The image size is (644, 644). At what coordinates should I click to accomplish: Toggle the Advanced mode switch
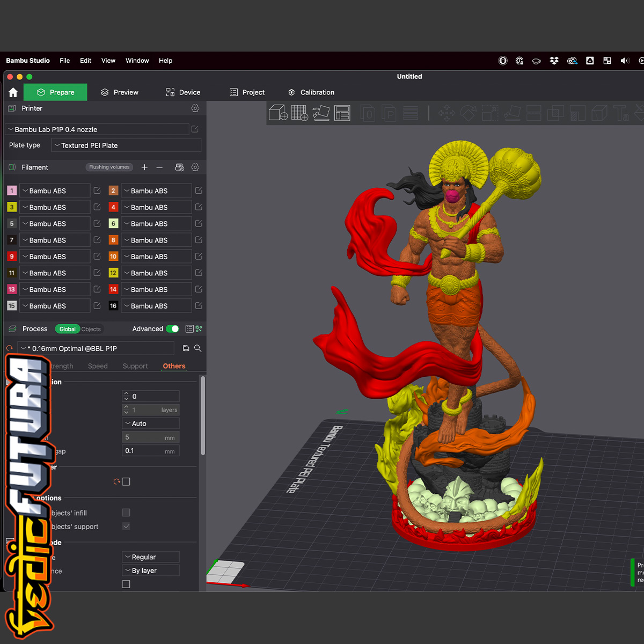[172, 329]
